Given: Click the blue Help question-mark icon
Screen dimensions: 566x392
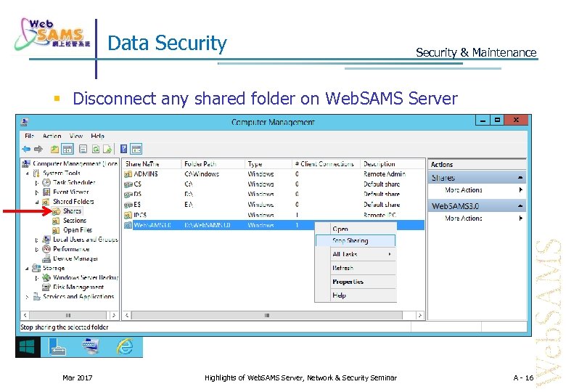Looking at the screenshot, I should pyautogui.click(x=124, y=149).
